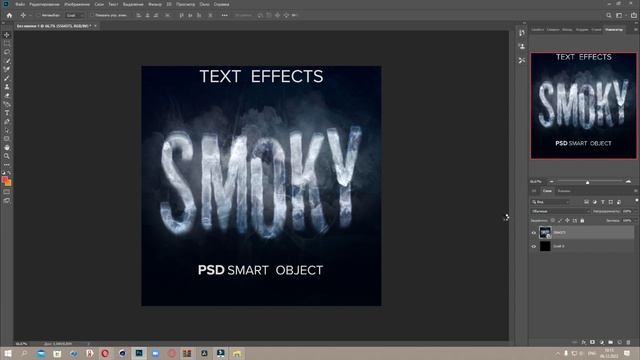Switch to the Каналы tab
The image size is (640, 360).
564,191
